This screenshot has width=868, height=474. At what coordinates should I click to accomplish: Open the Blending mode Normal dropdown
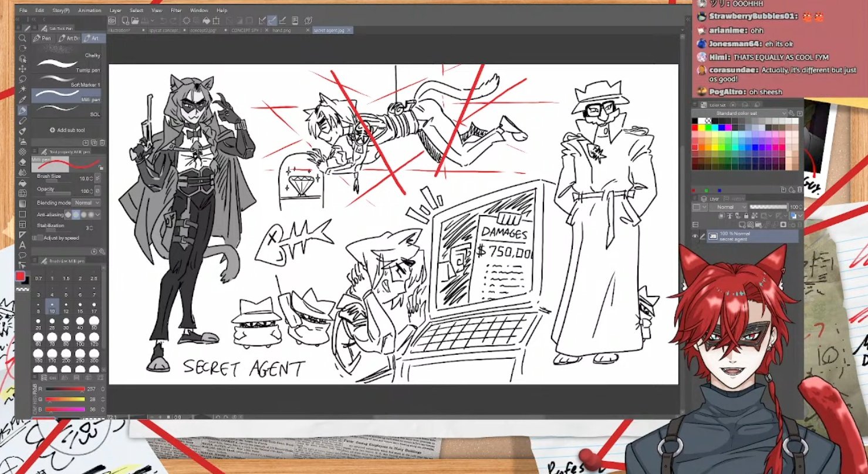[x=86, y=203]
